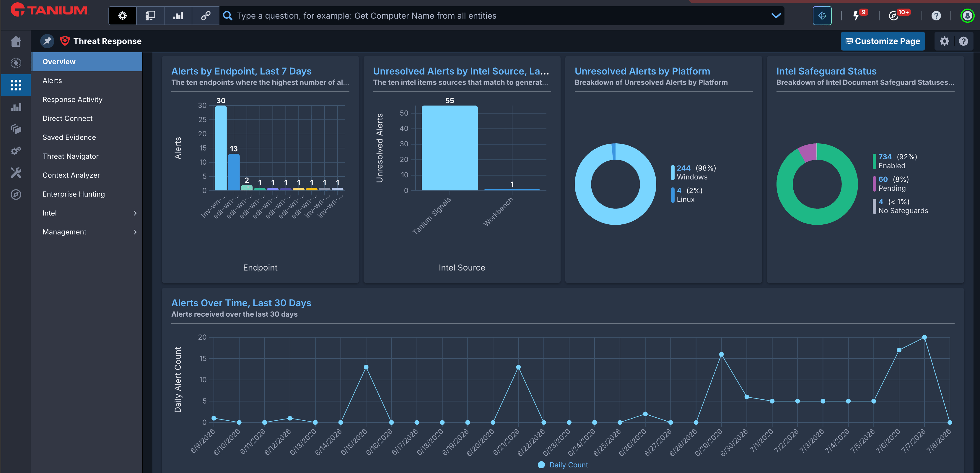Open the stacked layers icon in left rail
This screenshot has height=473, width=980.
(x=16, y=129)
